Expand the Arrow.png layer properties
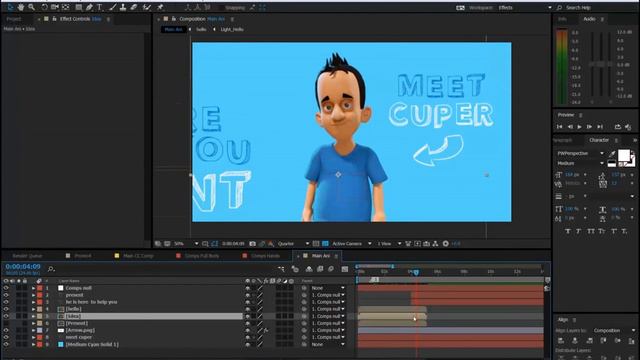640x360 pixels. tap(33, 330)
